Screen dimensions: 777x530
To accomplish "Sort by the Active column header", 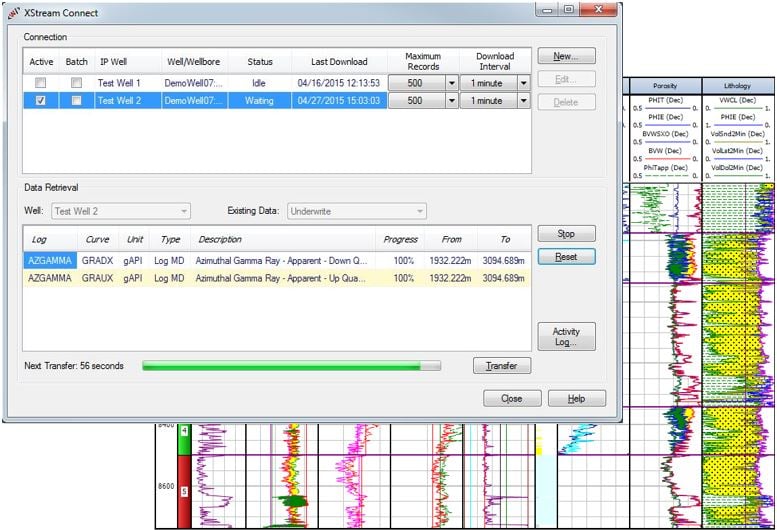I will 41,62.
